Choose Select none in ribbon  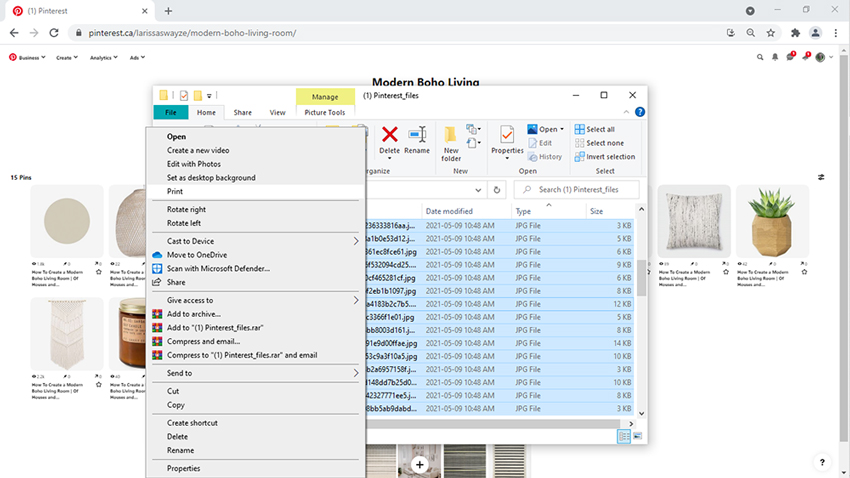tap(599, 143)
